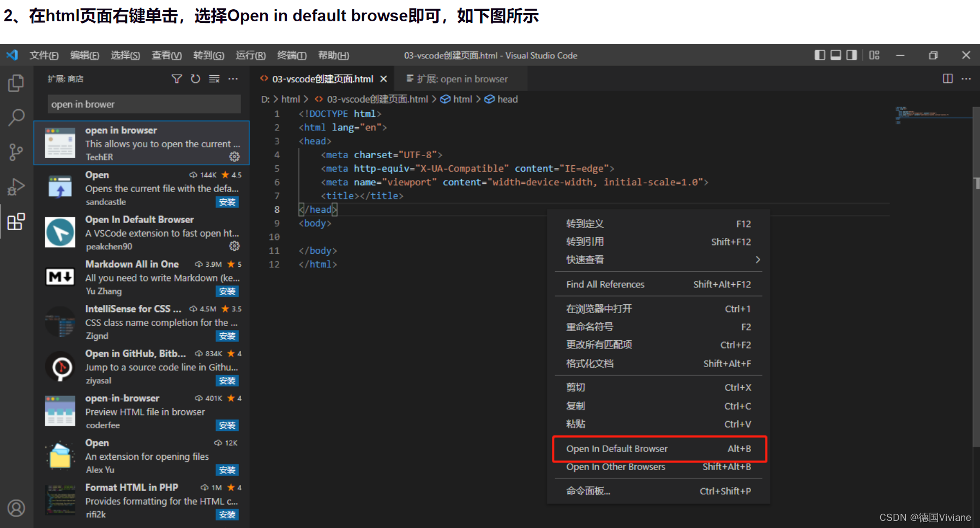The image size is (980, 528).
Task: Click the extensions filter funnel icon
Action: pyautogui.click(x=177, y=79)
